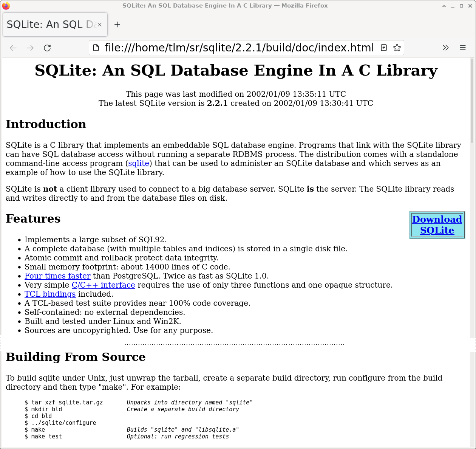Open a new tab with plus icon

coord(117,25)
